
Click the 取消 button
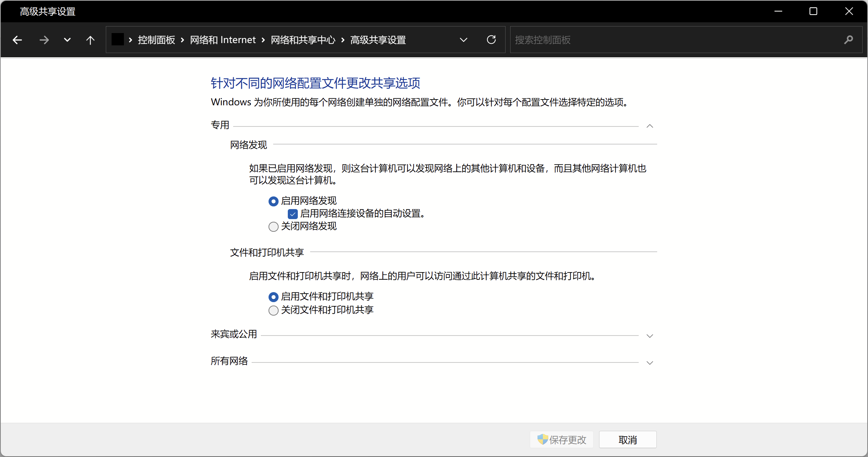[x=628, y=440]
